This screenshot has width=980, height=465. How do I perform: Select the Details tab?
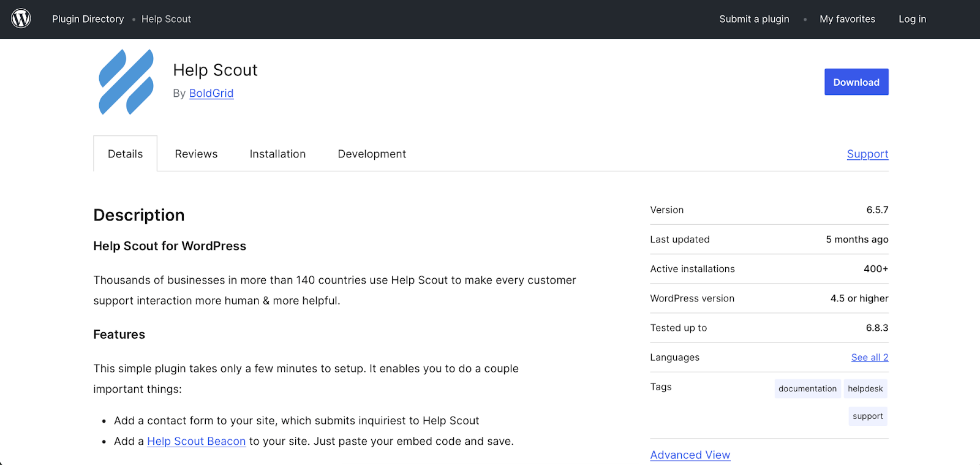point(125,154)
